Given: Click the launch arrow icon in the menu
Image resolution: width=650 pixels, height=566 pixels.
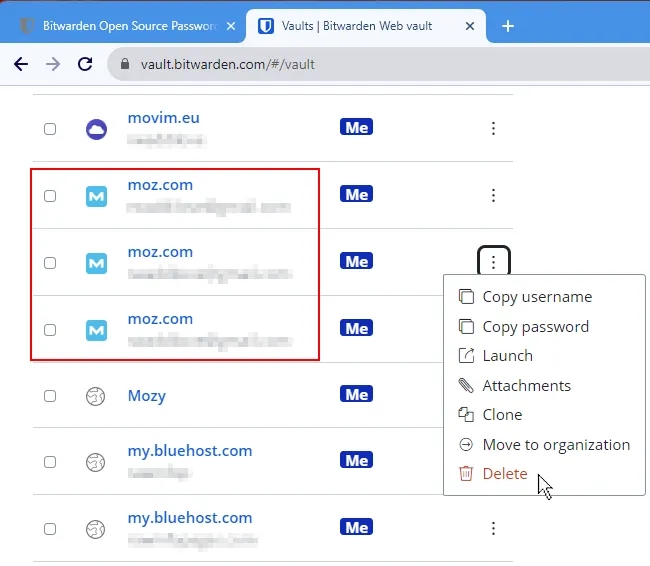Looking at the screenshot, I should tap(466, 355).
